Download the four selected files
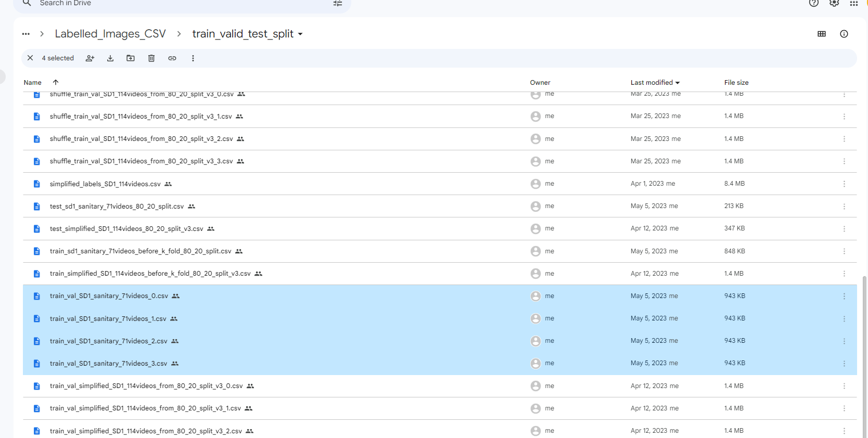868x438 pixels. (x=110, y=58)
